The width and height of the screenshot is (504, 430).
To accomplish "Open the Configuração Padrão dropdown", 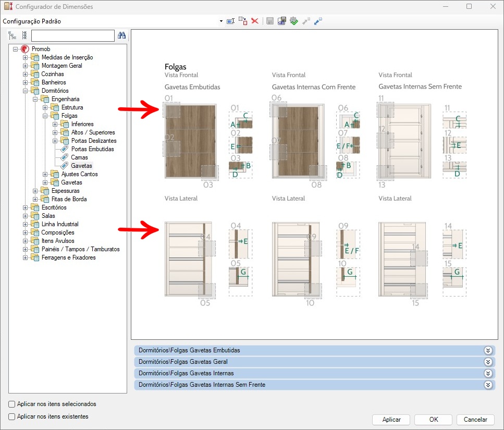I will (221, 21).
